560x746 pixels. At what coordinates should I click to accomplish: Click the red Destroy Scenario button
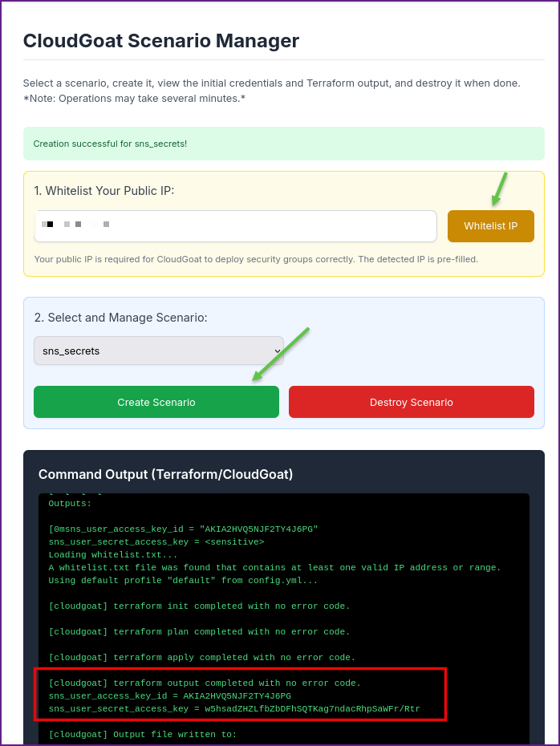(411, 402)
